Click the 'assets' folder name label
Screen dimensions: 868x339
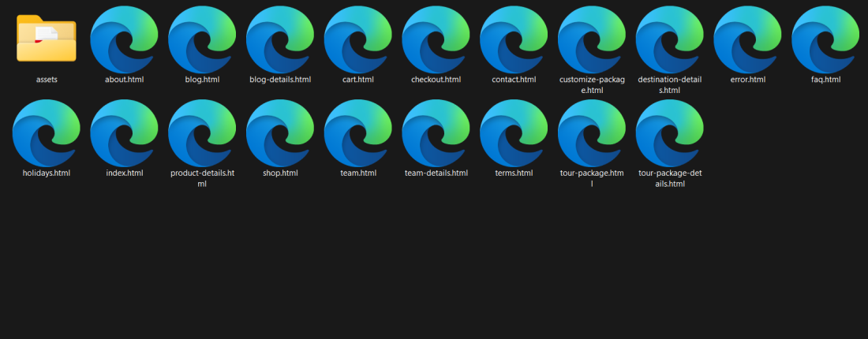47,80
